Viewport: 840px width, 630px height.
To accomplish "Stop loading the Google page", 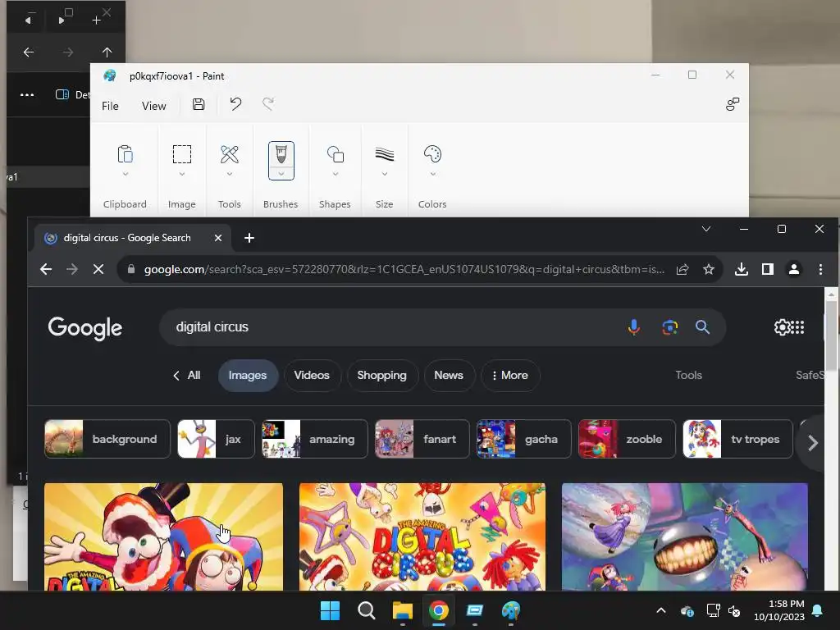I will tap(98, 269).
